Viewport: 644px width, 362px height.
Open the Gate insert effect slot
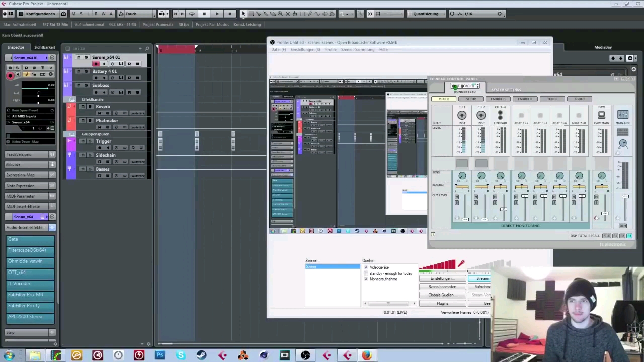coord(30,240)
